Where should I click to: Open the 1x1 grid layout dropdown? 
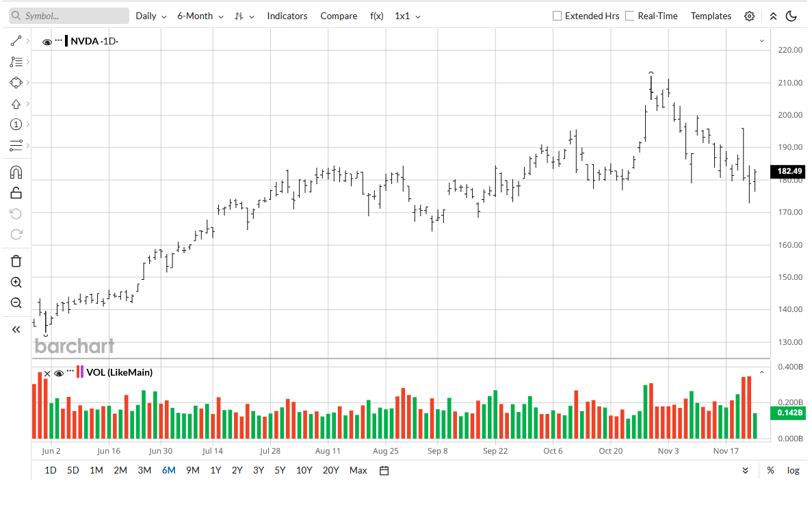point(408,16)
